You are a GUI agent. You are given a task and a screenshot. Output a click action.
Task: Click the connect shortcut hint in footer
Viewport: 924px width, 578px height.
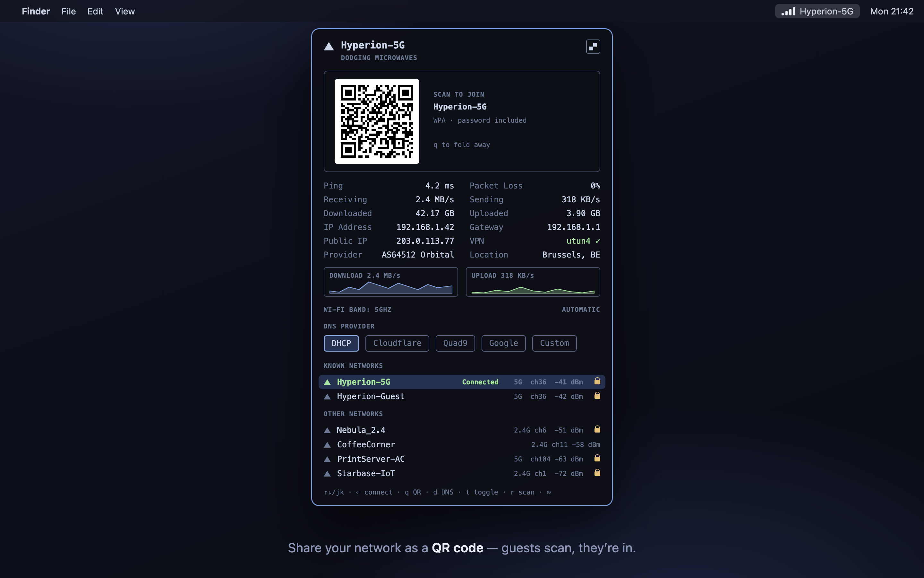click(x=374, y=492)
